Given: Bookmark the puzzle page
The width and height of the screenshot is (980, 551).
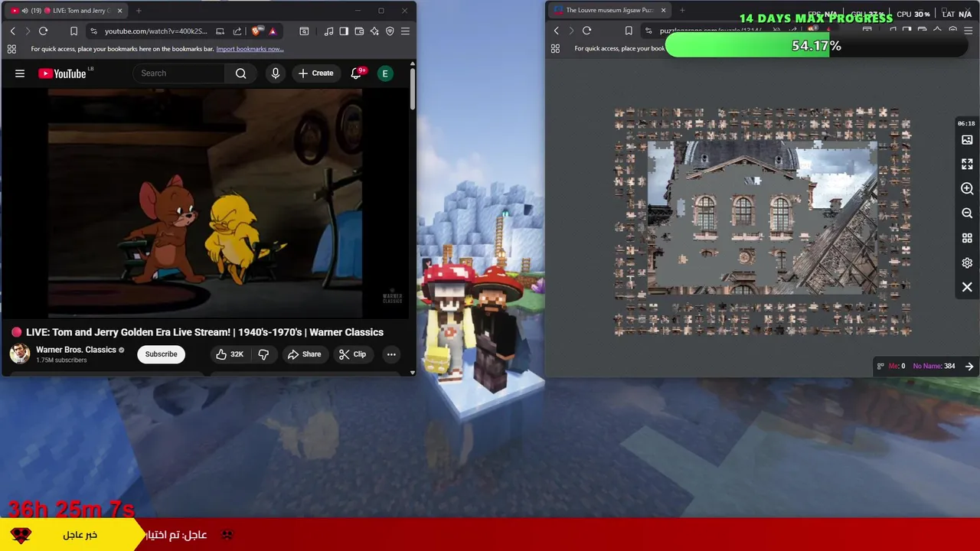Looking at the screenshot, I should 629,31.
